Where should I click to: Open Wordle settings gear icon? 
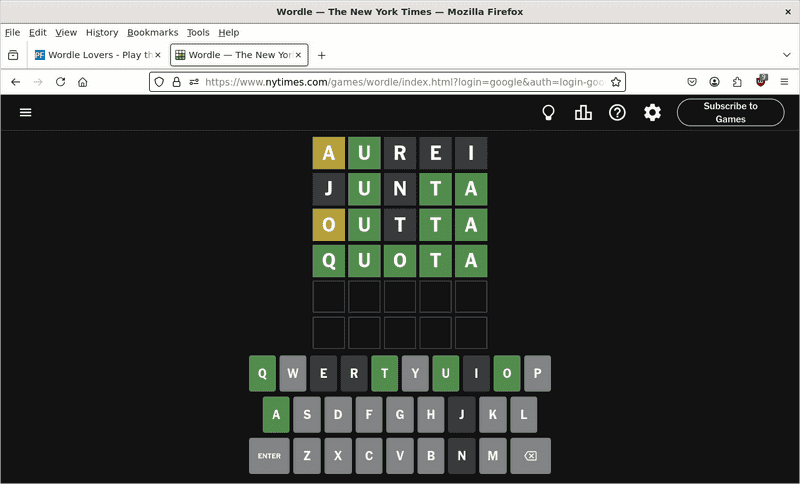(652, 113)
